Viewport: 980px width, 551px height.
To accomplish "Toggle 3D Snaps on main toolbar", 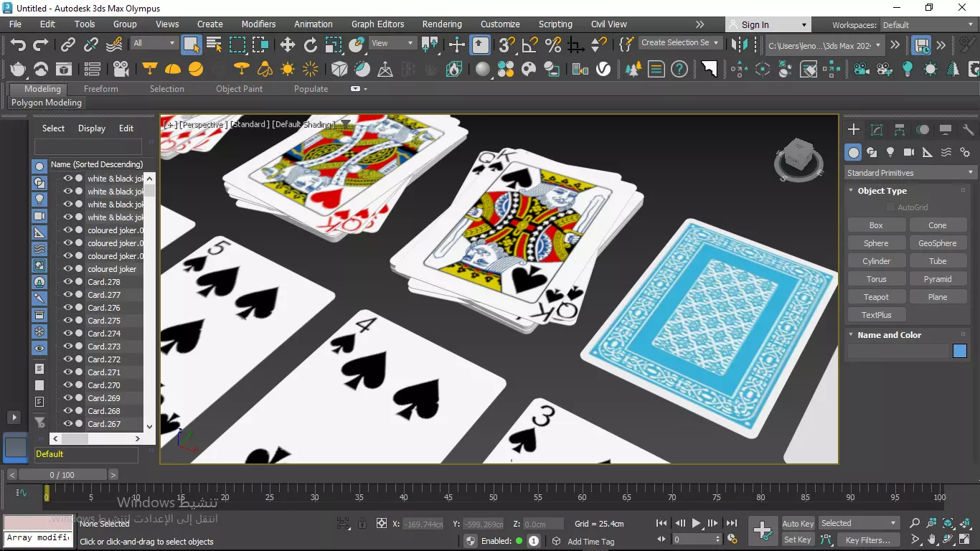I will click(507, 45).
